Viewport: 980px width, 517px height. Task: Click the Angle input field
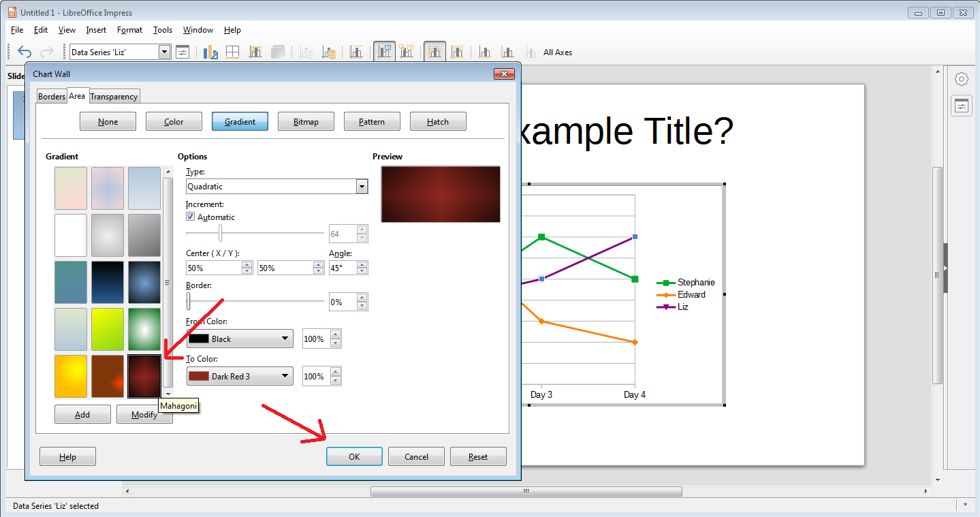tap(343, 268)
